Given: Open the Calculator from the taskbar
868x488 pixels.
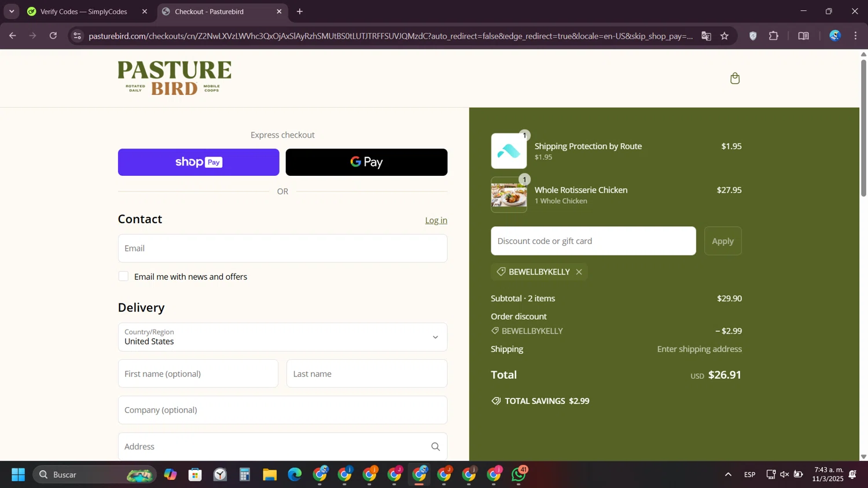Looking at the screenshot, I should tap(245, 475).
